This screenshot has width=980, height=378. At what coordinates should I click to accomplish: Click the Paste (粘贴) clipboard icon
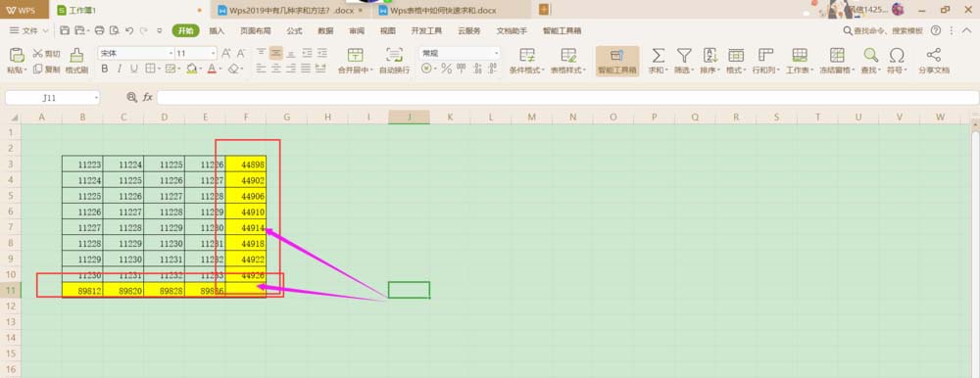pyautogui.click(x=17, y=56)
